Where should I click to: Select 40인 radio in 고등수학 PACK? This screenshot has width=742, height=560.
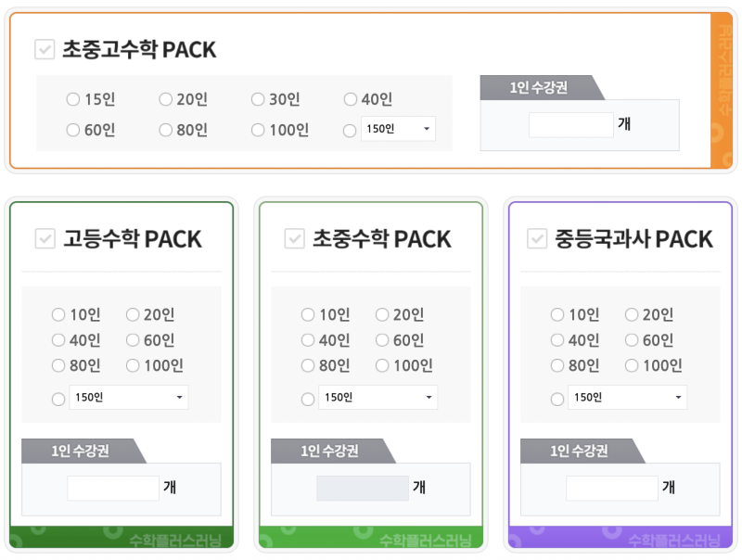tap(58, 340)
